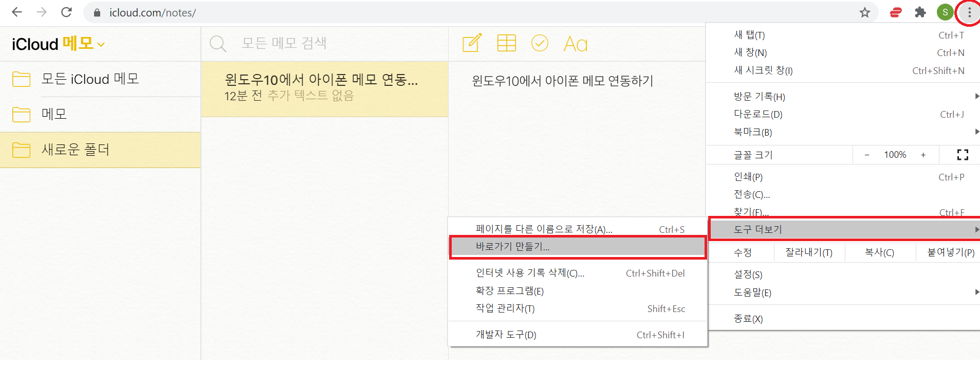Click folder icon beside 메모
Screen dimensions: 980x366
point(21,114)
